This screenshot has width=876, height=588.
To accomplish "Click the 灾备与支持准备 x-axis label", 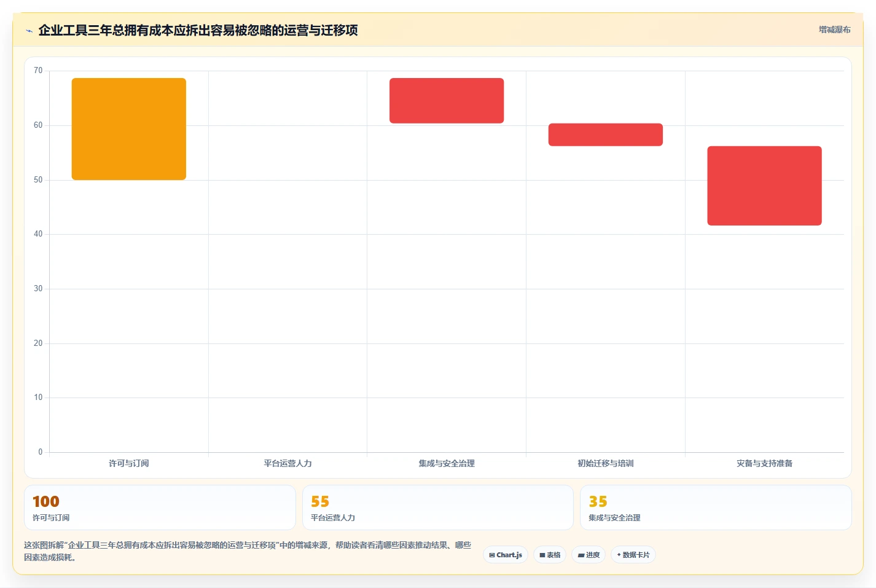I will click(x=764, y=463).
